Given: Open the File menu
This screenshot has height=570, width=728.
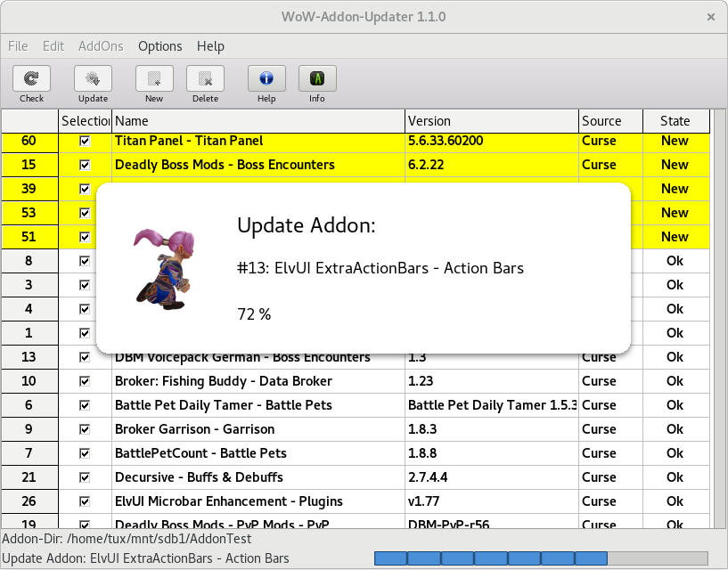Looking at the screenshot, I should click(18, 46).
